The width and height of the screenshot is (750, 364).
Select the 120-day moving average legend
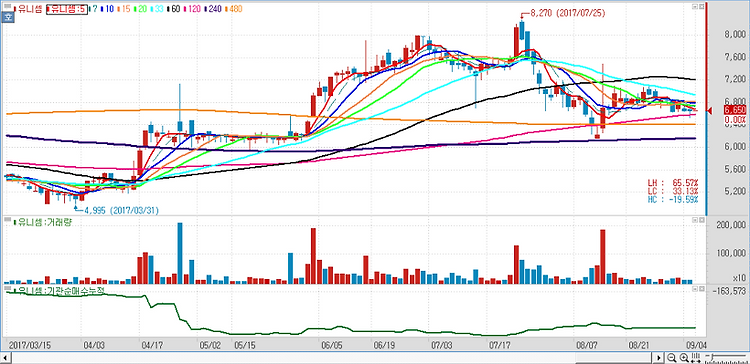pyautogui.click(x=192, y=9)
